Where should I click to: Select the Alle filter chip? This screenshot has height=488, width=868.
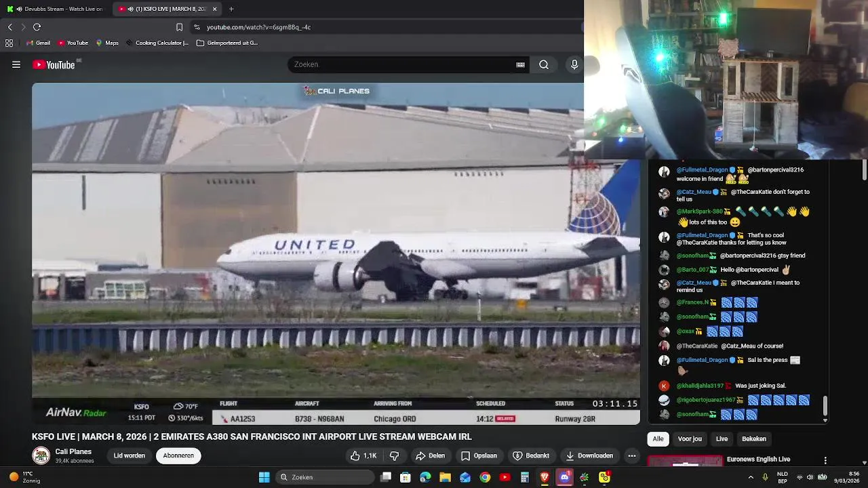[x=658, y=439]
